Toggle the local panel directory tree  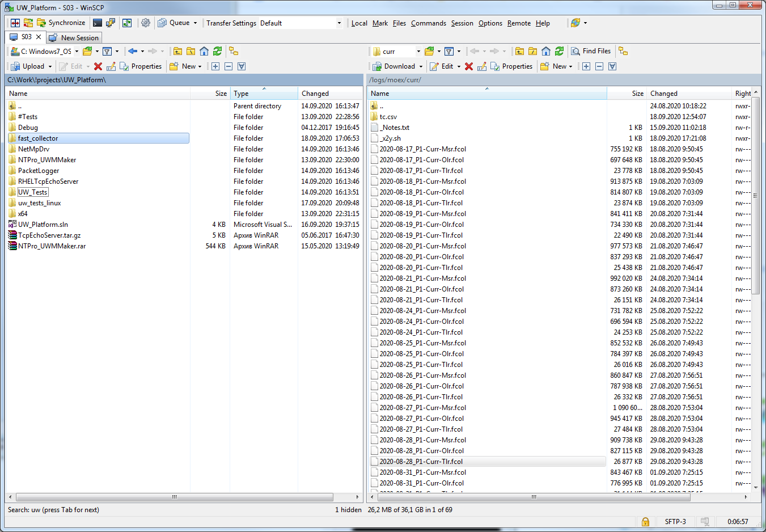pos(233,51)
